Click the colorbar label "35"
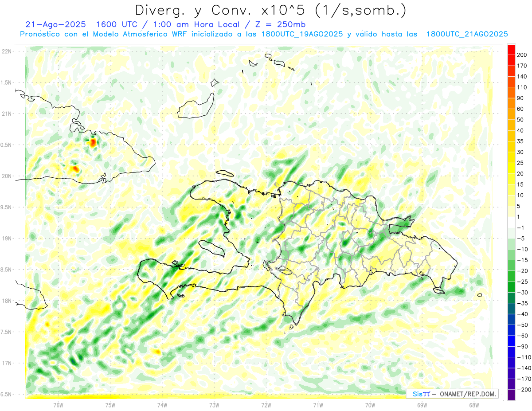 coord(520,141)
